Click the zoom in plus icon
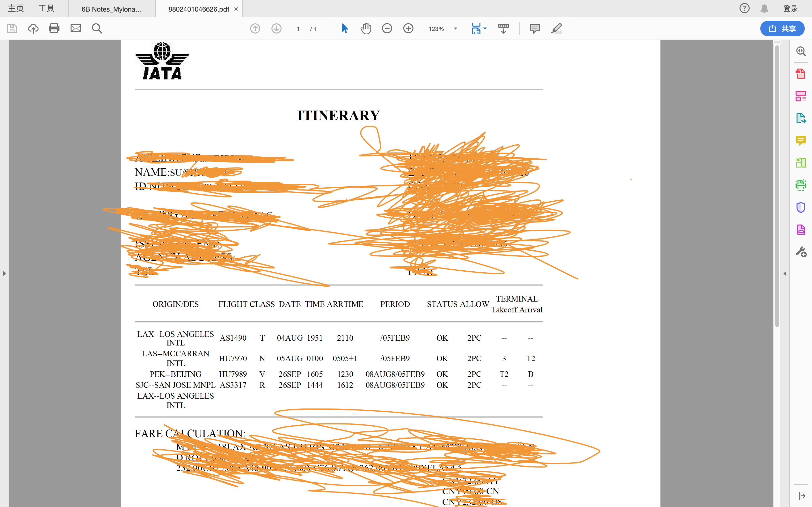 pyautogui.click(x=408, y=28)
